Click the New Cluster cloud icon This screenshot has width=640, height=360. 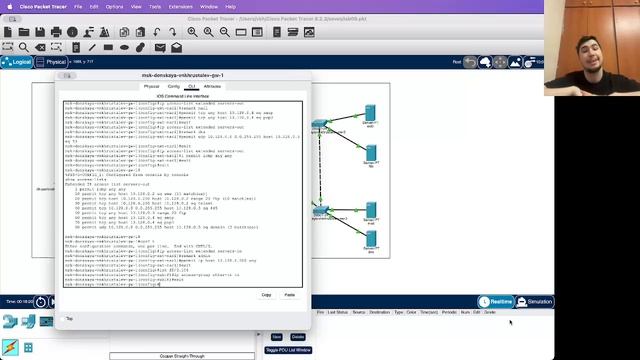click(x=485, y=62)
